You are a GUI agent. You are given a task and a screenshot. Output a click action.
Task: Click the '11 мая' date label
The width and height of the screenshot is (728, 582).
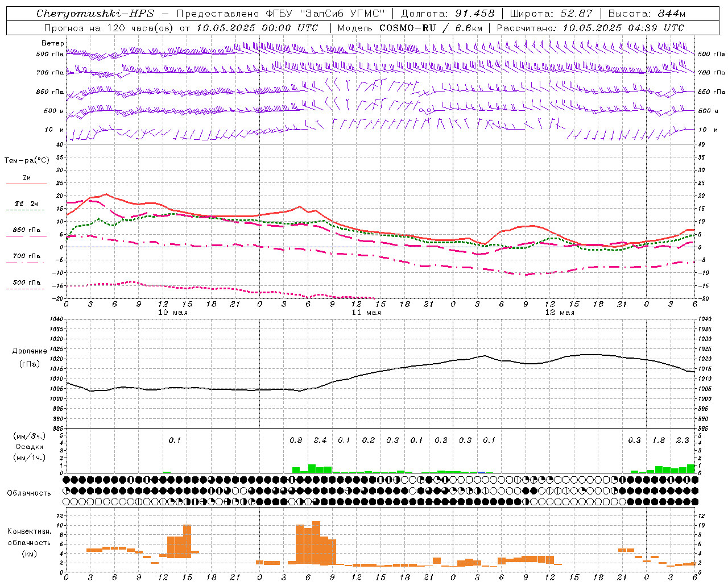coord(366,313)
